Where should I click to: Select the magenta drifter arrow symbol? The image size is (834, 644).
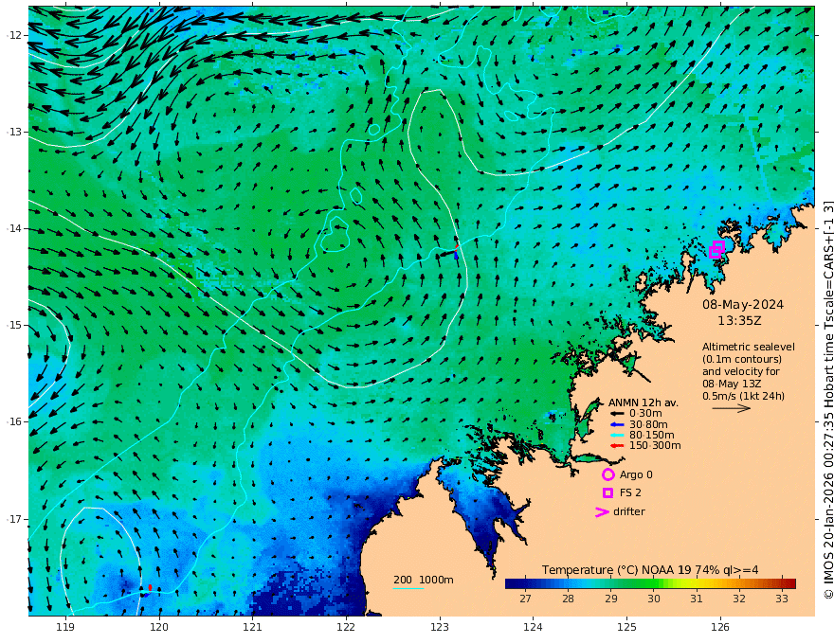coord(602,511)
